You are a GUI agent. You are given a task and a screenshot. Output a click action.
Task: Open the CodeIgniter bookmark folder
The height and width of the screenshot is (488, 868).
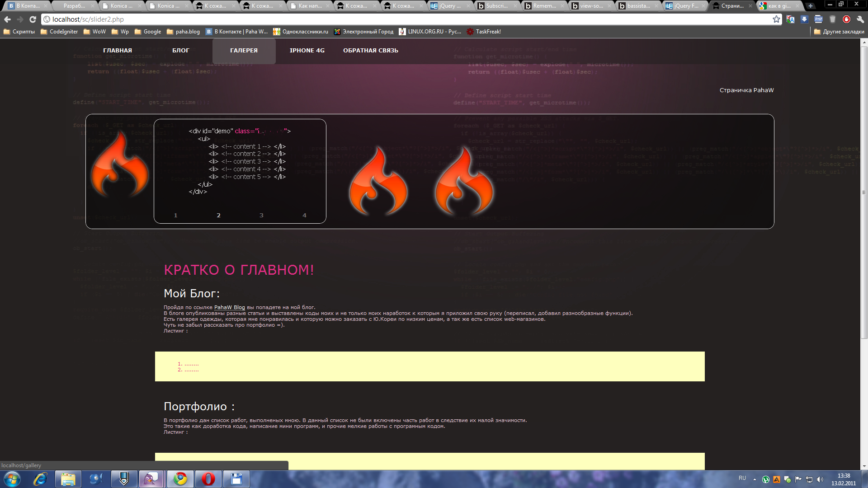[59, 32]
